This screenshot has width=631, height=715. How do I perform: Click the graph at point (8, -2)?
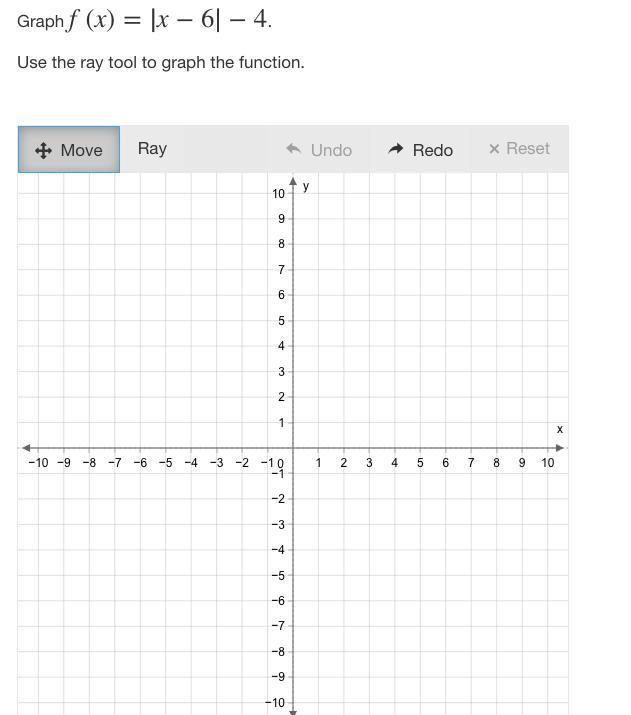497,499
